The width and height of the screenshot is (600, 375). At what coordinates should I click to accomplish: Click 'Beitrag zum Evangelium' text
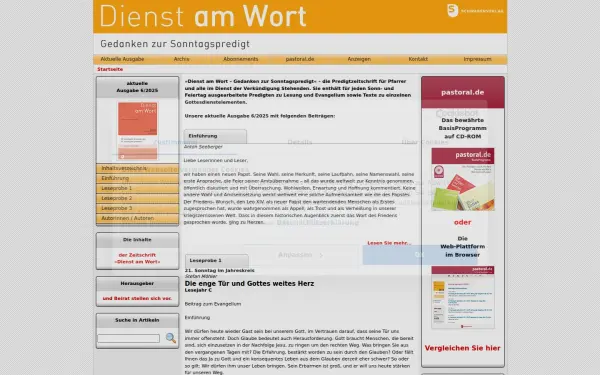pos(213,304)
